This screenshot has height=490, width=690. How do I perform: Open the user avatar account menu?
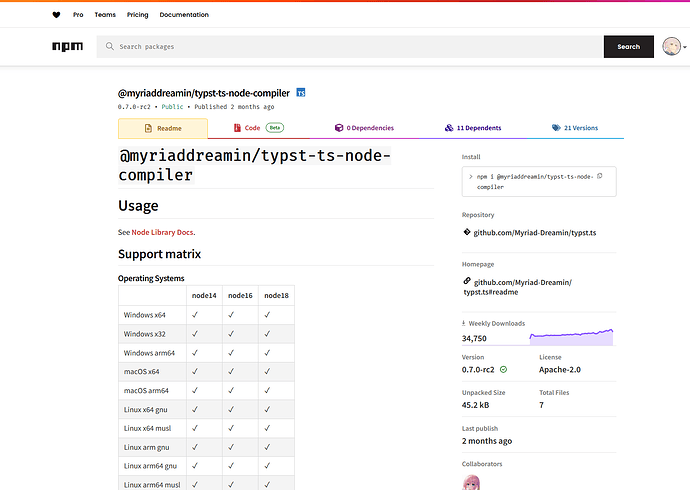671,47
